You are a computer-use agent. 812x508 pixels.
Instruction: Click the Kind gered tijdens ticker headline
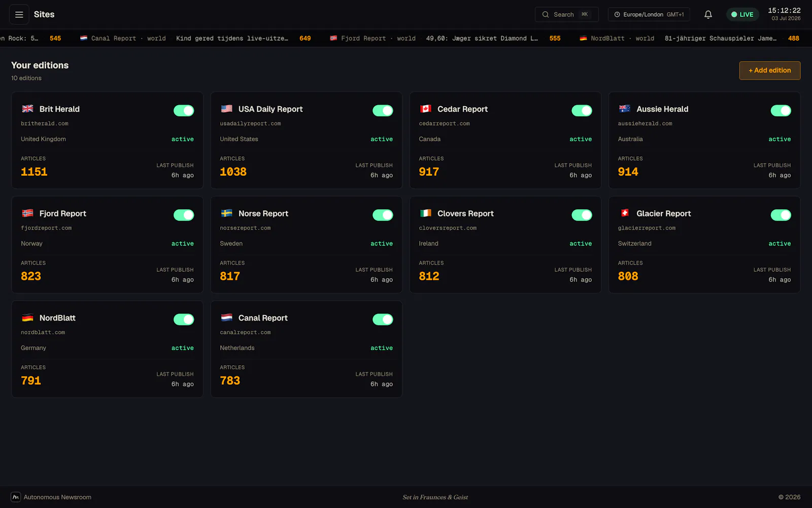pos(232,39)
